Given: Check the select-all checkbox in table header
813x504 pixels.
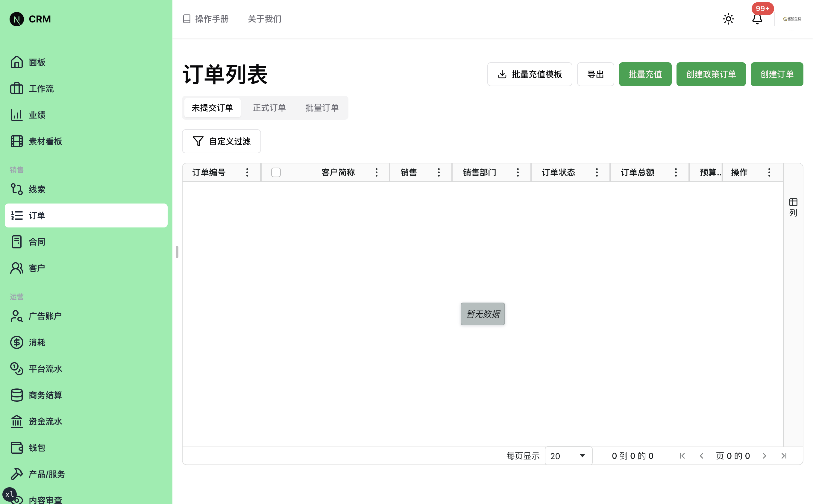Looking at the screenshot, I should pyautogui.click(x=276, y=172).
